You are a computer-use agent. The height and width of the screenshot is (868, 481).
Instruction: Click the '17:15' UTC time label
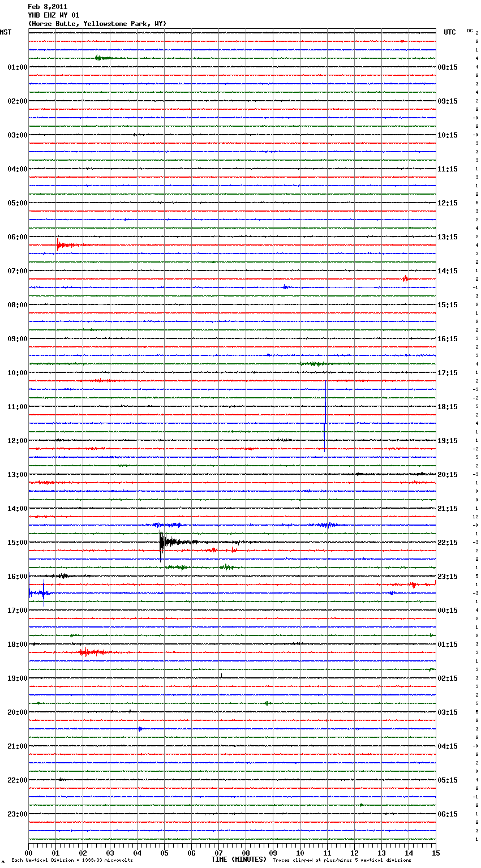[x=448, y=373]
